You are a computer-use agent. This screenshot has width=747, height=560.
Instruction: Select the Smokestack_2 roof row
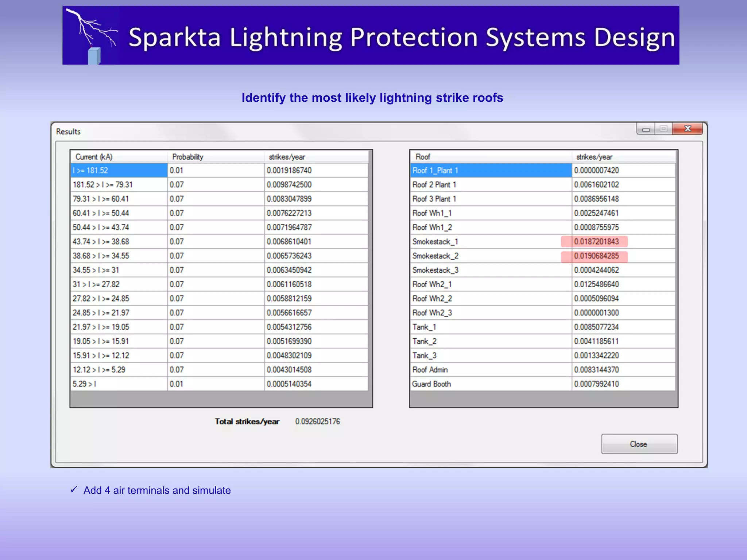click(x=435, y=256)
